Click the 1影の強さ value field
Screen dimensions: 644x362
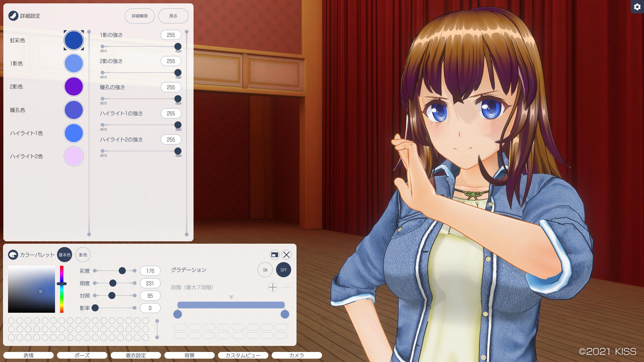171,35
